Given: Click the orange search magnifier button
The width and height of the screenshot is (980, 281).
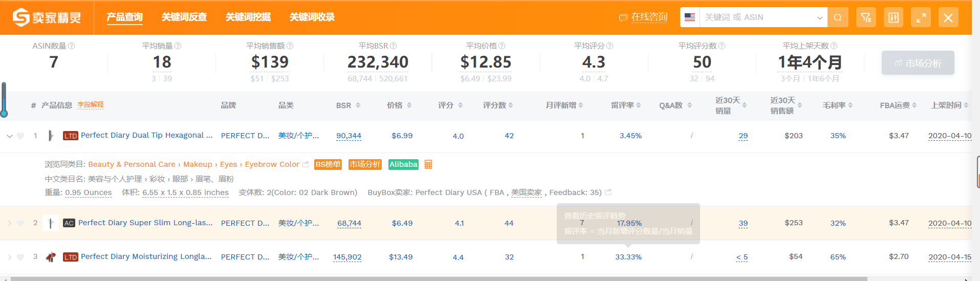Looking at the screenshot, I should [x=838, y=17].
